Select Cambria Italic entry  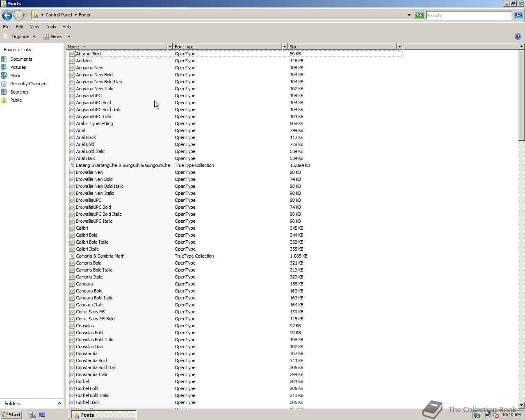click(x=89, y=277)
